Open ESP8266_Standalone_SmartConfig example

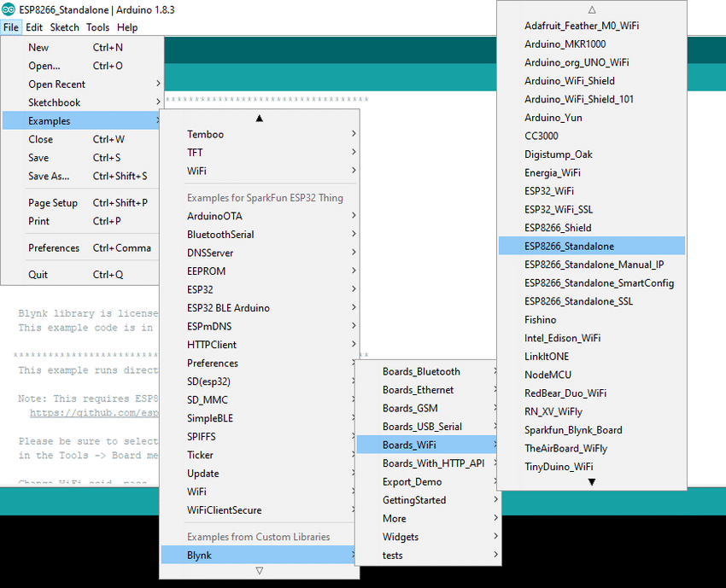[592, 283]
